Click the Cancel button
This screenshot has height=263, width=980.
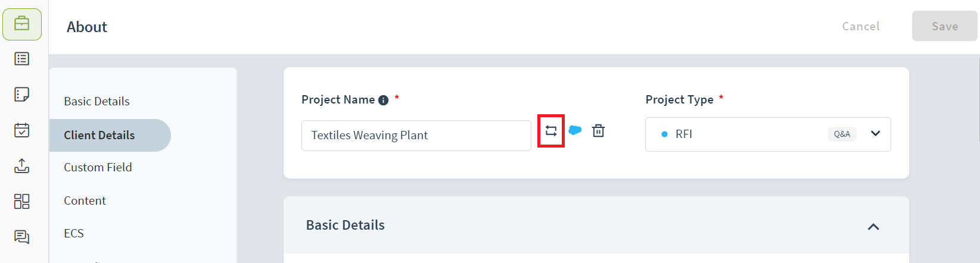[x=861, y=26]
